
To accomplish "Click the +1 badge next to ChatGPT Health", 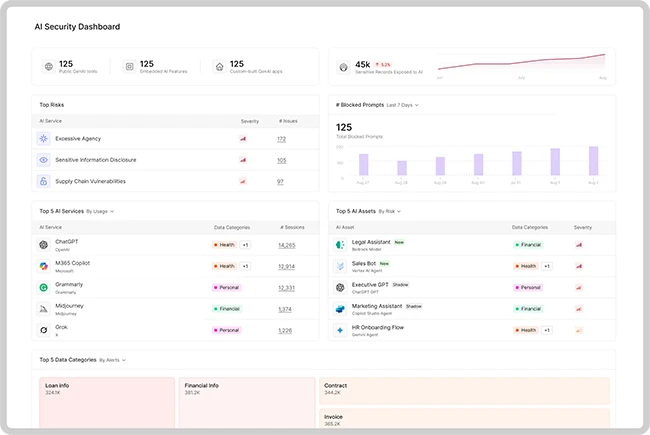I will coord(245,245).
